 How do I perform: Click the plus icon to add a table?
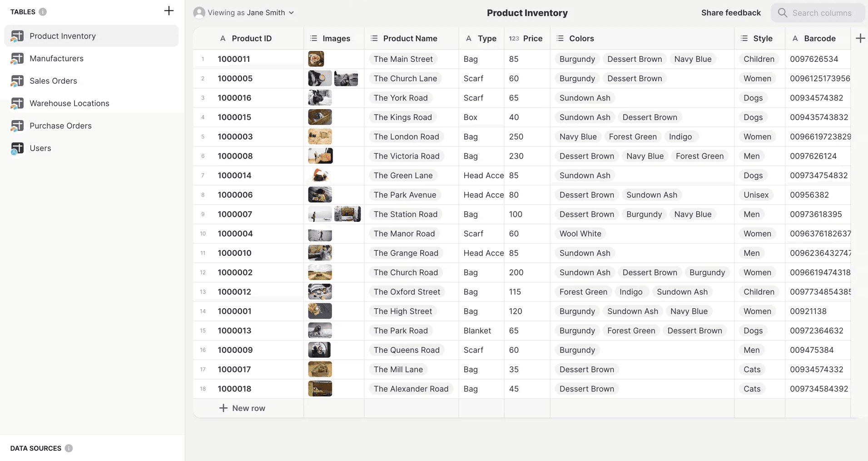[x=169, y=11]
